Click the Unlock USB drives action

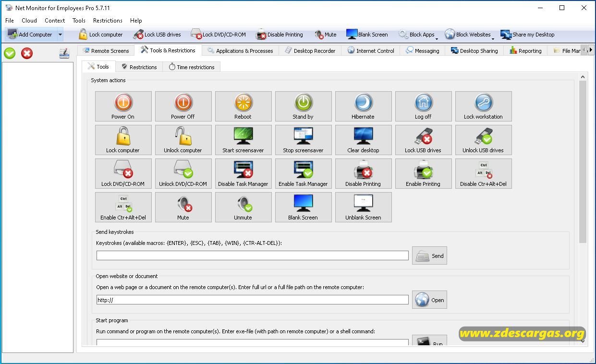[483, 140]
